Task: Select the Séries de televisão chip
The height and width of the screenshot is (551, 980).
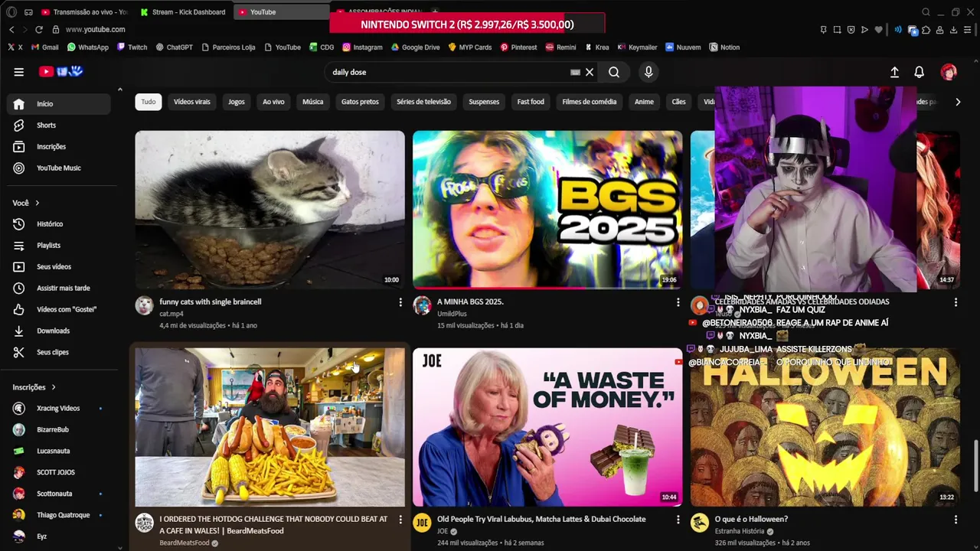Action: click(423, 102)
